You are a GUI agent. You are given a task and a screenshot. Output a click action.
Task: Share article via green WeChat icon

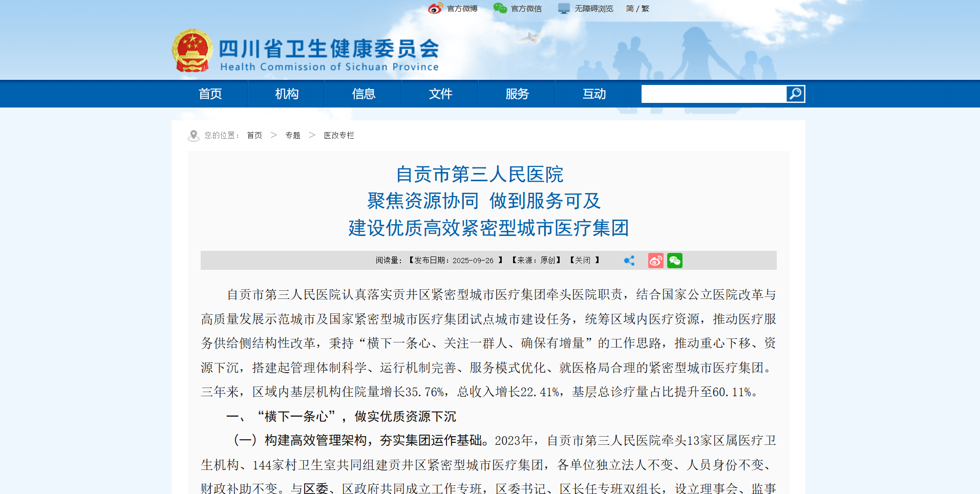point(675,261)
